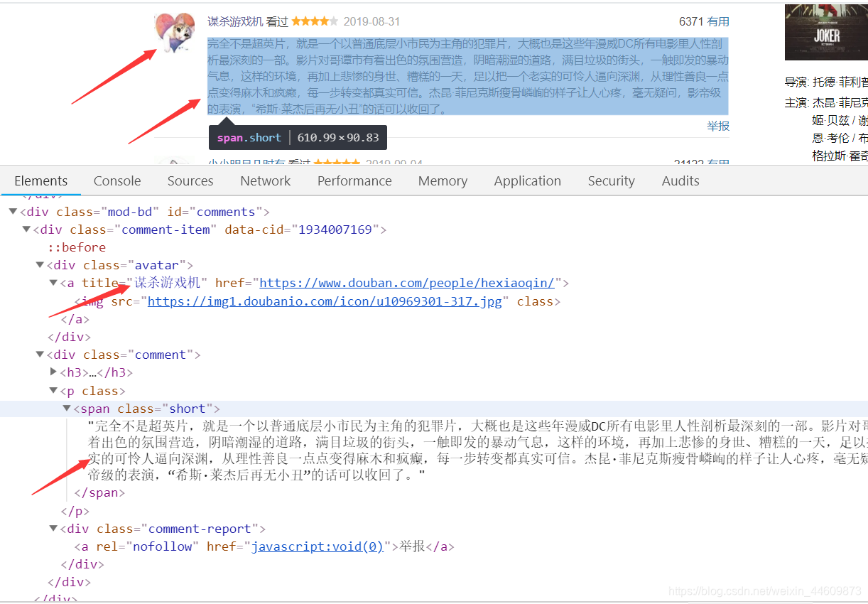Viewport: 868px width, 604px height.
Task: Open the img1.doubanio.com icon image URL
Action: tap(325, 301)
